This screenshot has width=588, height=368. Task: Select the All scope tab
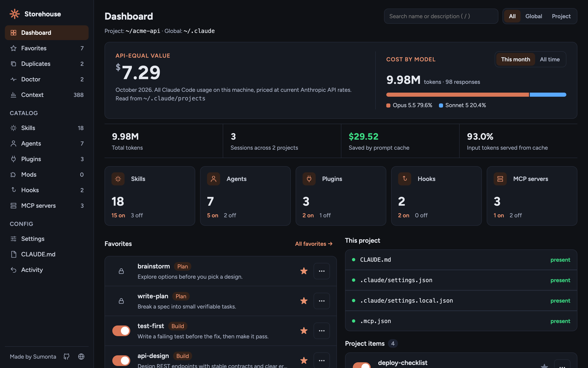512,16
